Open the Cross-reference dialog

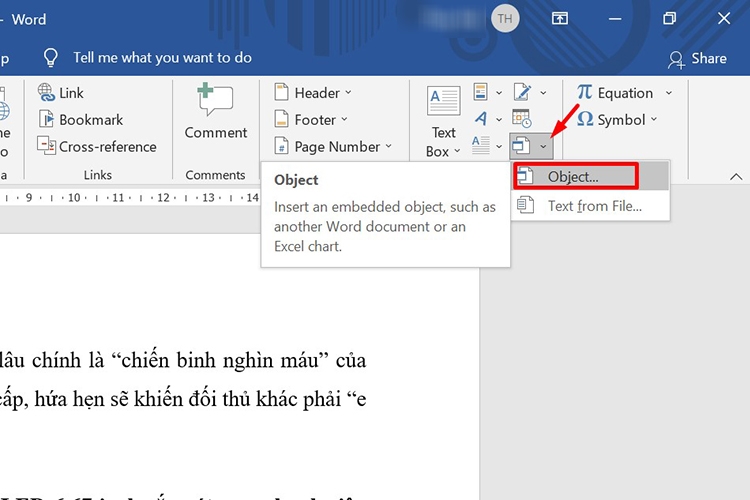pos(97,146)
